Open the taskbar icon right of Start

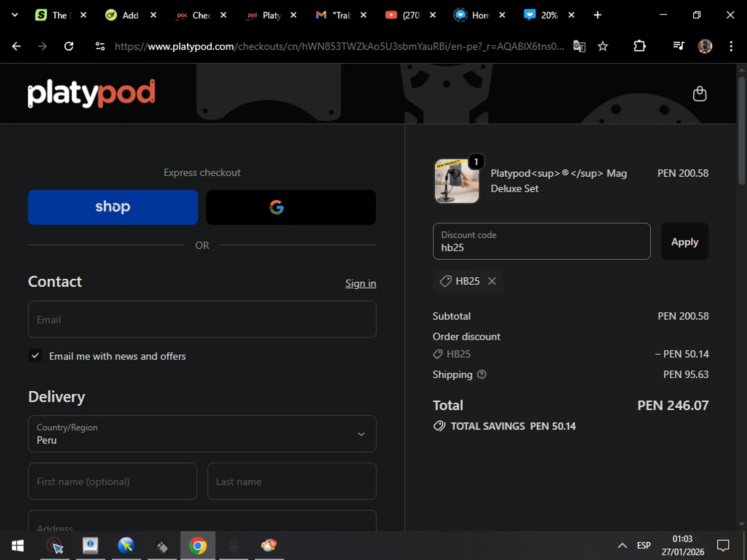[55, 546]
